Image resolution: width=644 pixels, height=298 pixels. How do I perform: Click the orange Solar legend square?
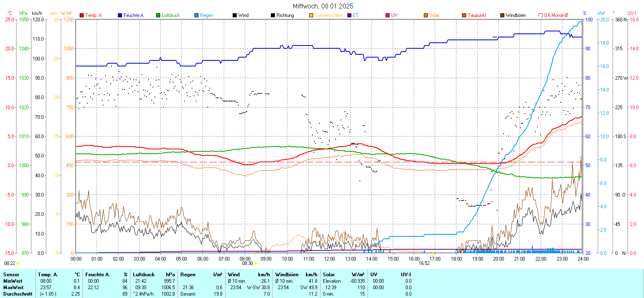coord(426,15)
